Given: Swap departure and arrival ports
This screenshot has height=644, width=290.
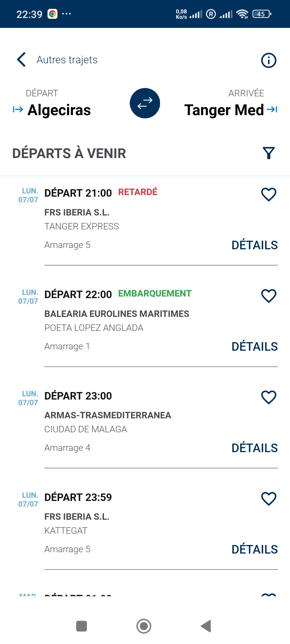Looking at the screenshot, I should tap(145, 103).
